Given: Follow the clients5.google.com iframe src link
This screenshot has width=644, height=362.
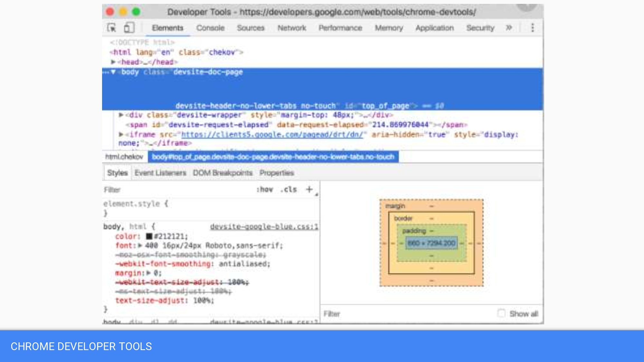Looking at the screenshot, I should 272,135.
